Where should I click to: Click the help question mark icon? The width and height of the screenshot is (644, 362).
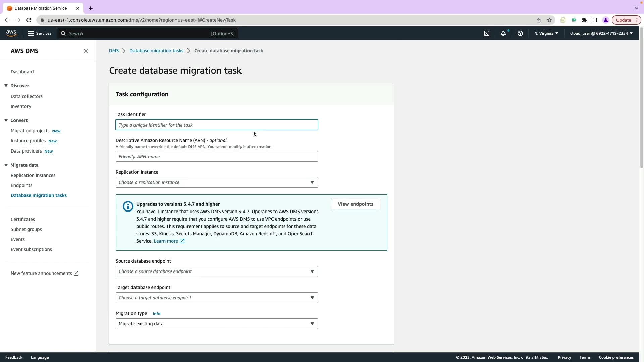tap(520, 33)
